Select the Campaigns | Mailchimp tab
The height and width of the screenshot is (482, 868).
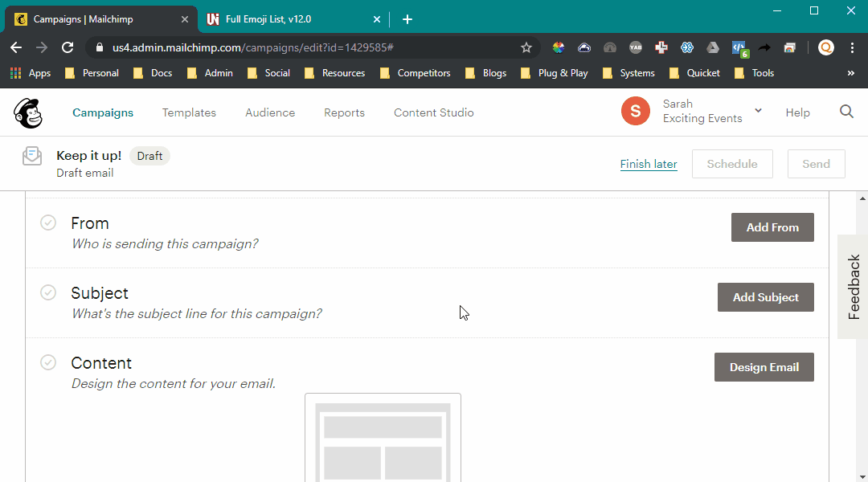[x=100, y=19]
